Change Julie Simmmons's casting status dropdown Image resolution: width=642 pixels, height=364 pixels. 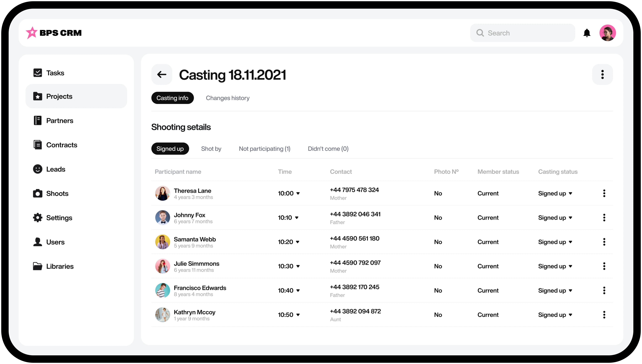point(555,266)
